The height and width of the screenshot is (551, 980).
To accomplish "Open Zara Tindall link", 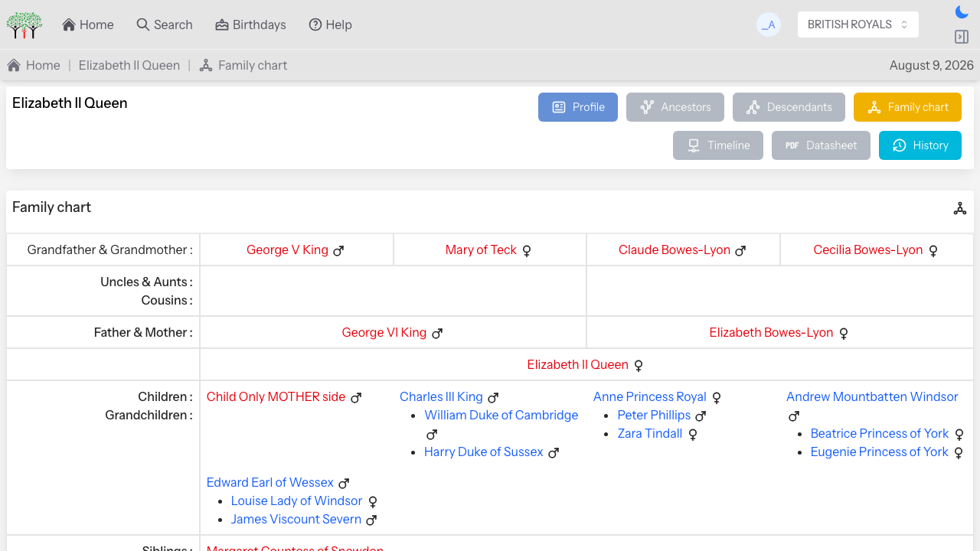I will (650, 433).
